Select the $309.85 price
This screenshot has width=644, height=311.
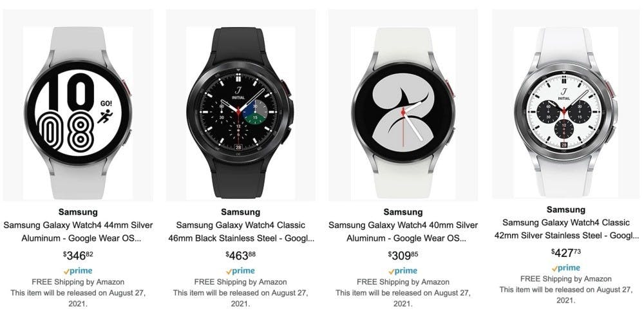tap(403, 256)
